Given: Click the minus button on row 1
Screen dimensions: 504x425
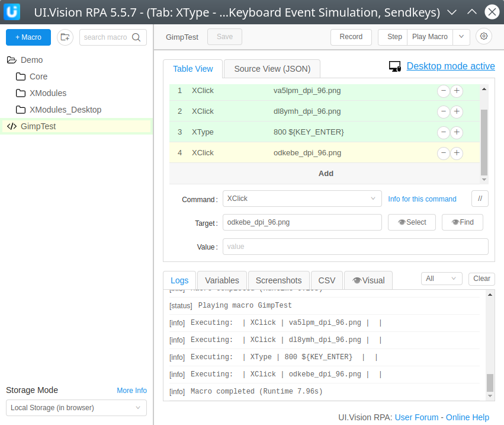Looking at the screenshot, I should coord(443,91).
